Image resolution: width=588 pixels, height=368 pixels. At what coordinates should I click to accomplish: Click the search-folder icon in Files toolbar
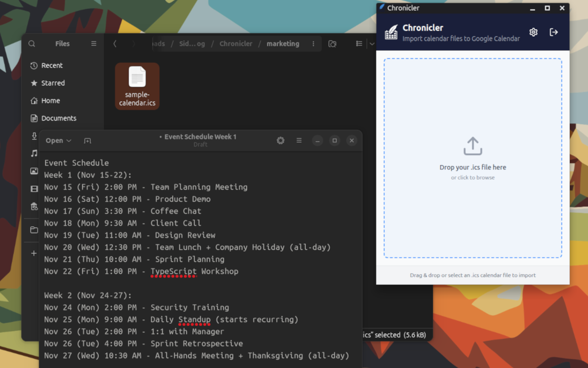point(332,44)
